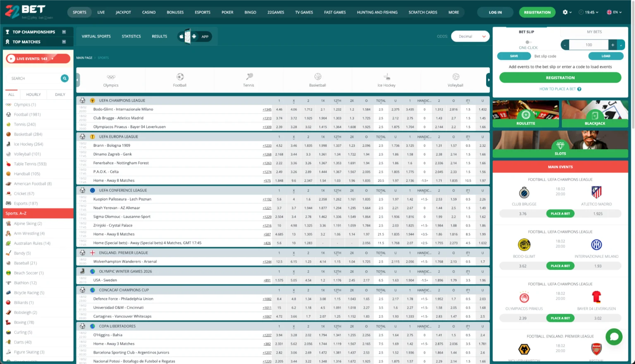Open the EN language dropdown
Image resolution: width=635 pixels, height=364 pixels.
(x=614, y=12)
